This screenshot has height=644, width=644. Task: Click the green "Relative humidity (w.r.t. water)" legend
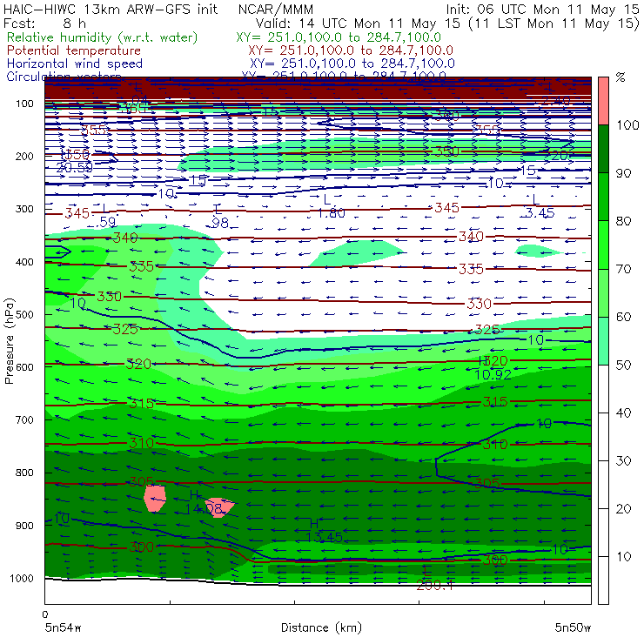[103, 37]
